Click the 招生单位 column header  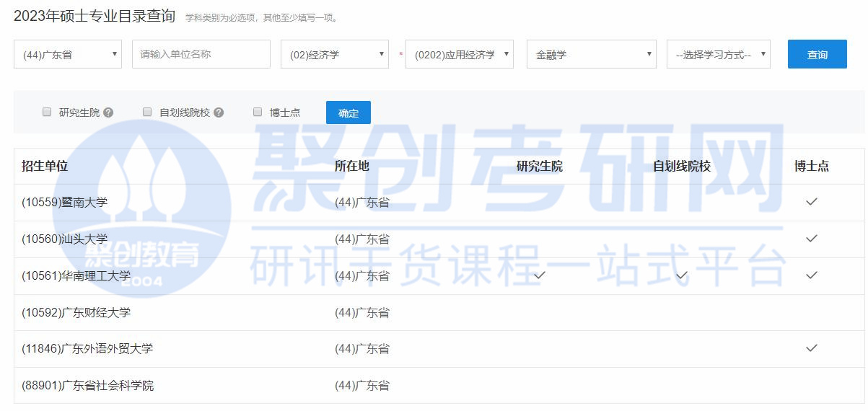(45, 166)
